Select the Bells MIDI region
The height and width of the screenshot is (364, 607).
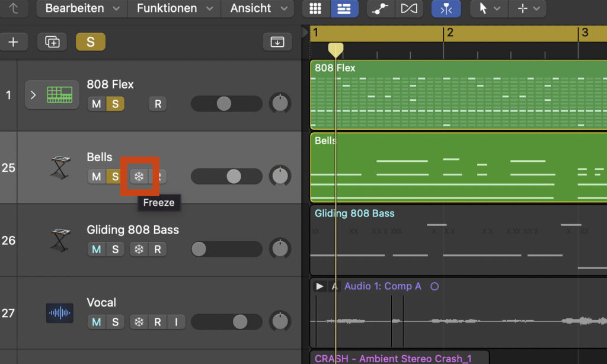pyautogui.click(x=458, y=167)
